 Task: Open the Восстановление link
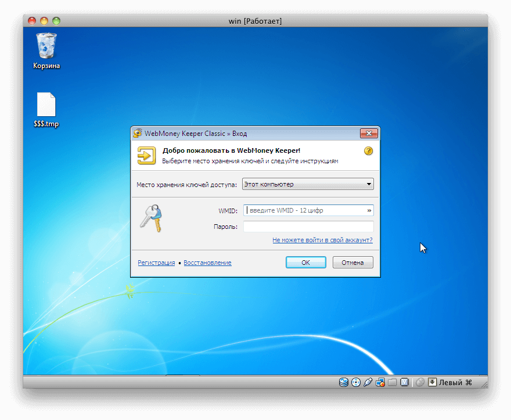207,263
